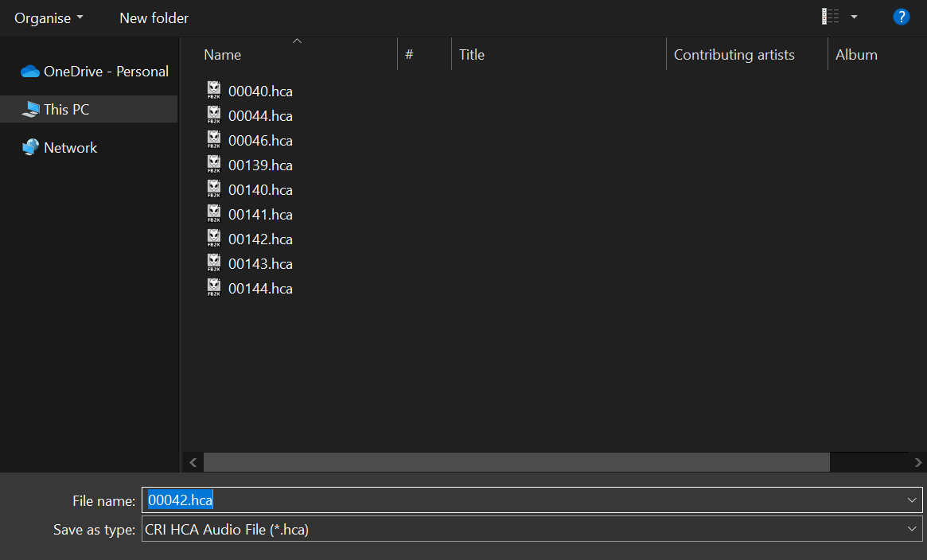Click the file icon of 00144.hca

213,288
